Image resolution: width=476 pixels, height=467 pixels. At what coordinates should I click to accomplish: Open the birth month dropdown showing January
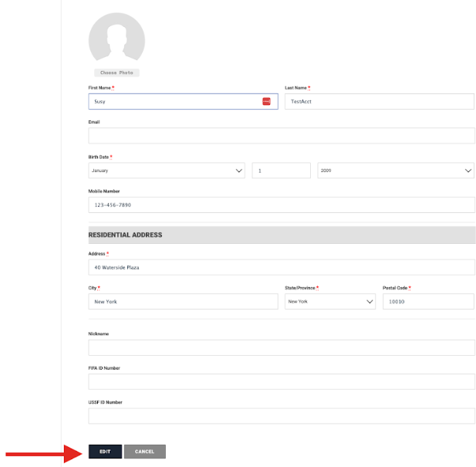pyautogui.click(x=167, y=171)
